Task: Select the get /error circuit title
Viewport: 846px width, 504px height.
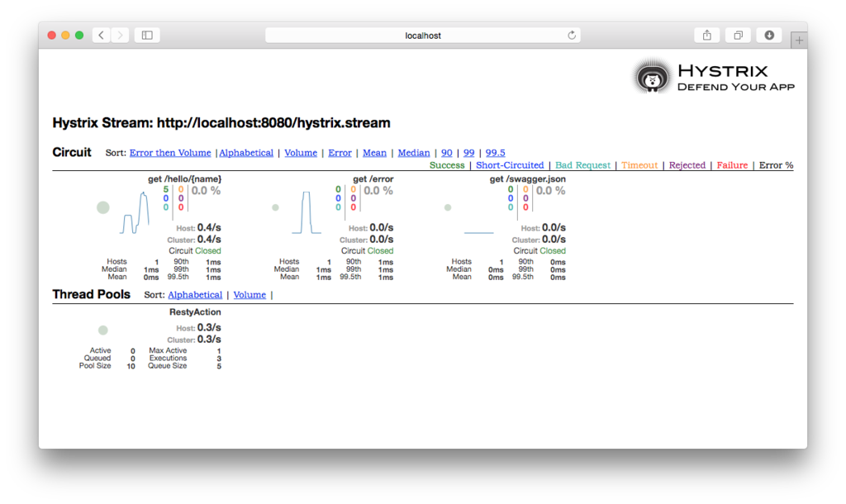Action: click(373, 178)
